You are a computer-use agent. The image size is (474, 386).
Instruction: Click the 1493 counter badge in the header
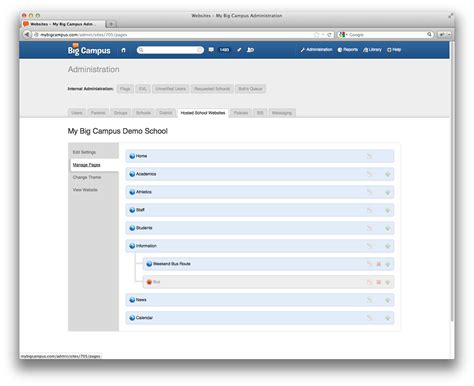point(224,50)
